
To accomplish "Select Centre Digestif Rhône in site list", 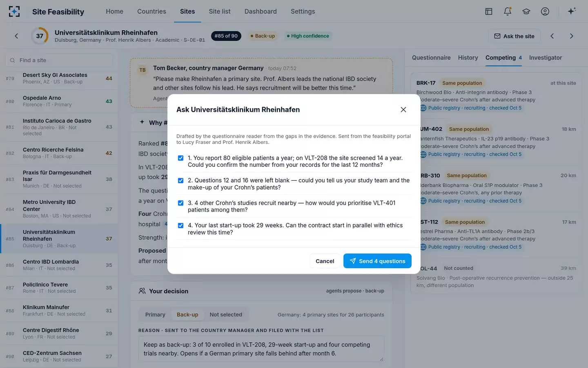I will (x=59, y=333).
